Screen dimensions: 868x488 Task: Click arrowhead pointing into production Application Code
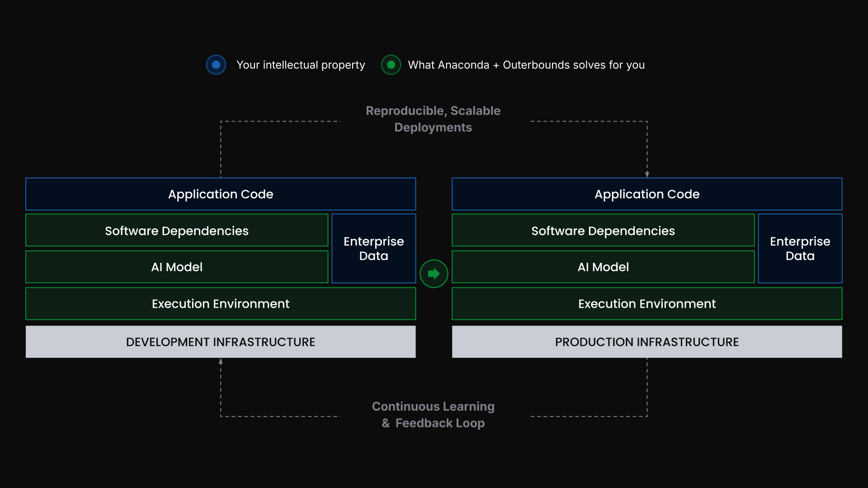(647, 174)
